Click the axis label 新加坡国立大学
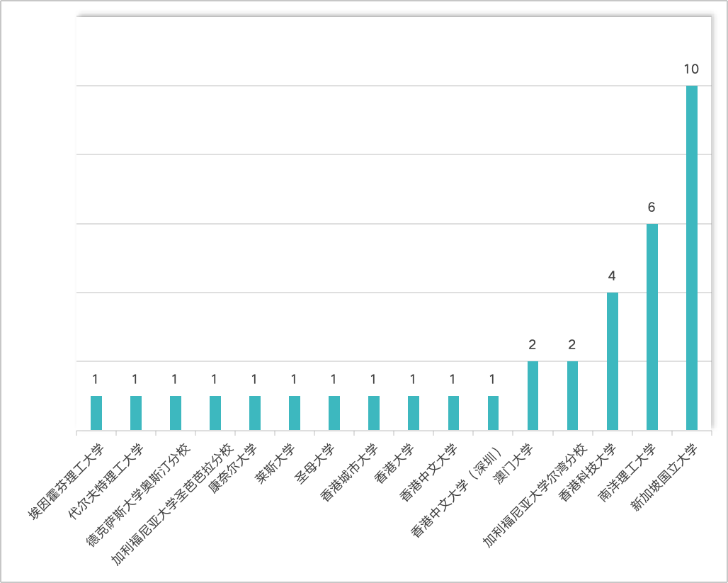728x583 pixels. 665,477
